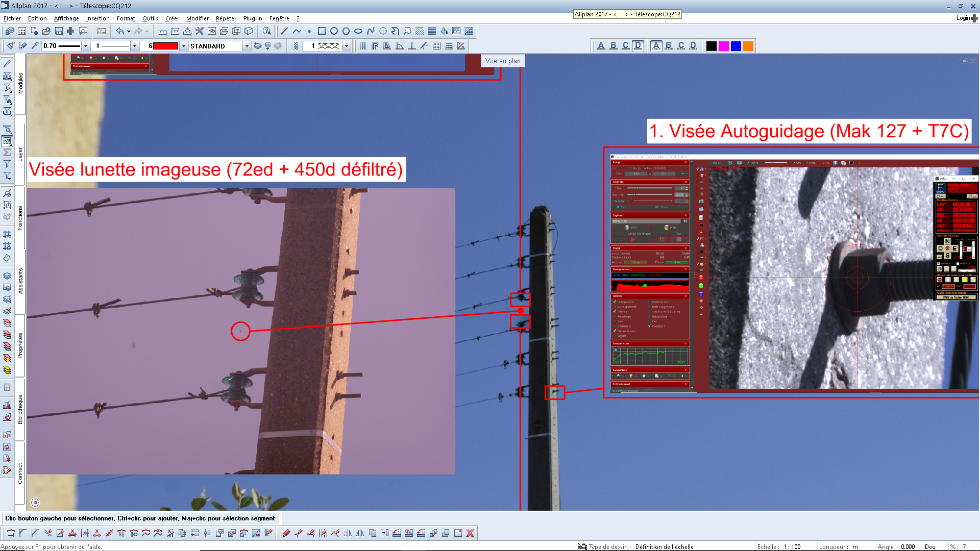
Task: Select the Rectangle drawing tool
Action: [322, 31]
